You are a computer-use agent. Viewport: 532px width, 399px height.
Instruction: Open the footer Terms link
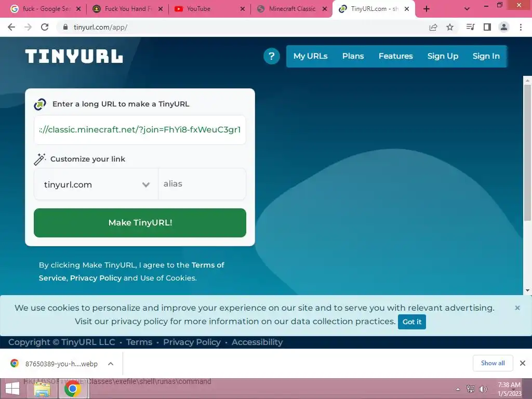coord(139,342)
